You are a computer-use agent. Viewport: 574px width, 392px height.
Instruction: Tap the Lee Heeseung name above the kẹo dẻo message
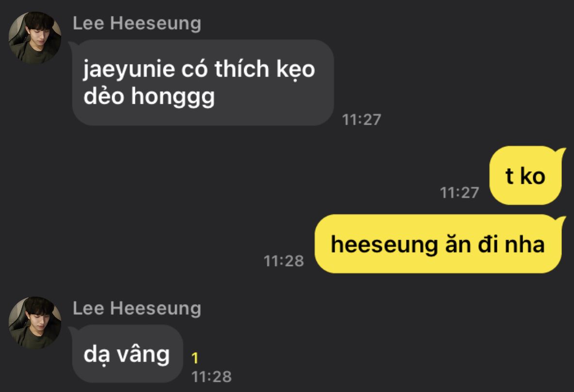[137, 23]
